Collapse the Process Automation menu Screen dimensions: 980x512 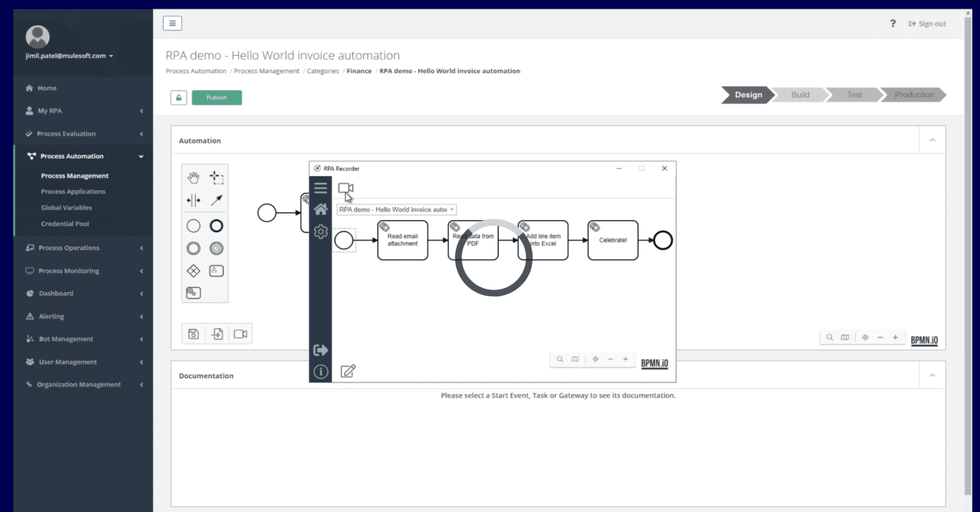tap(84, 156)
